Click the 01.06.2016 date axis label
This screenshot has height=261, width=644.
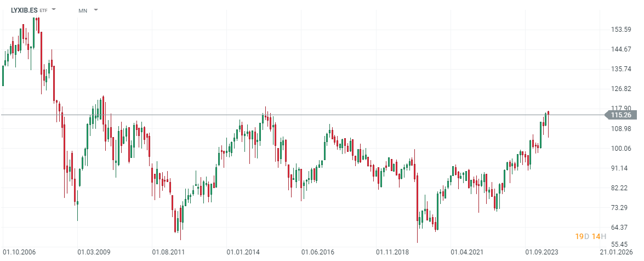(317, 252)
